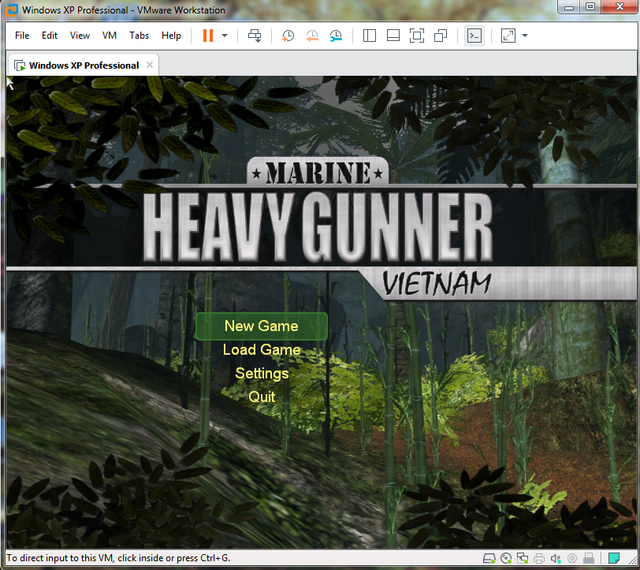Click the printer status icon
The image size is (640, 570).
click(539, 558)
